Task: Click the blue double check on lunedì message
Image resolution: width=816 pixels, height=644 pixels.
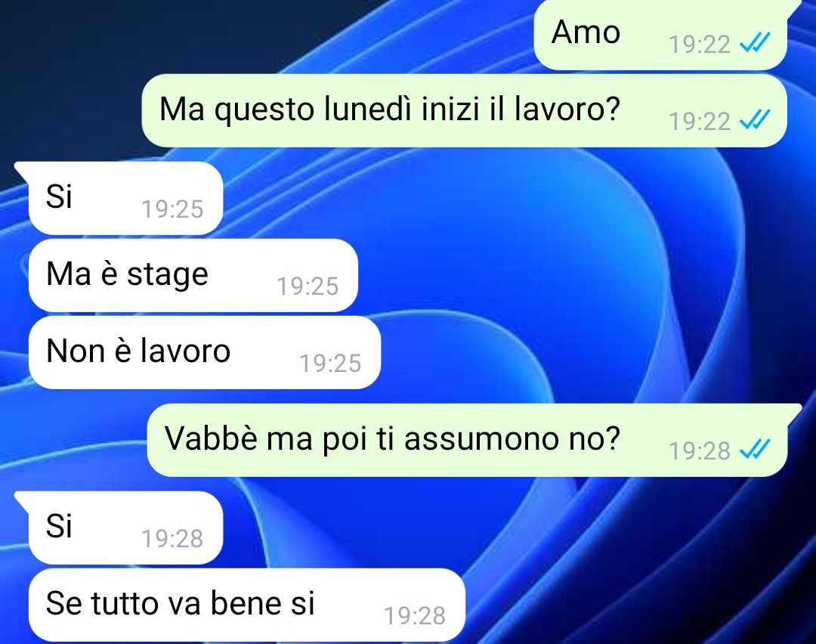Action: [x=755, y=120]
